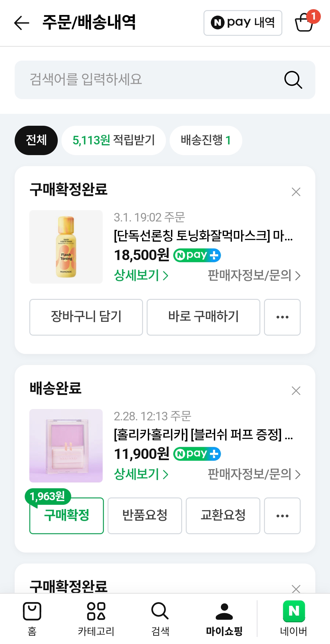The width and height of the screenshot is (330, 644).
Task: Open the N pay 내역 button
Action: click(x=243, y=23)
